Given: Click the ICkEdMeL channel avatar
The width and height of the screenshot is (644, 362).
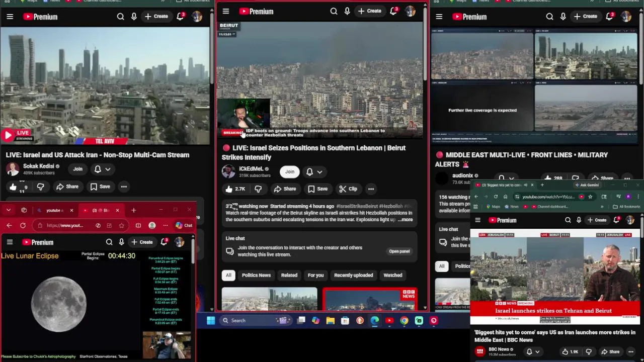Looking at the screenshot, I should 228,171.
